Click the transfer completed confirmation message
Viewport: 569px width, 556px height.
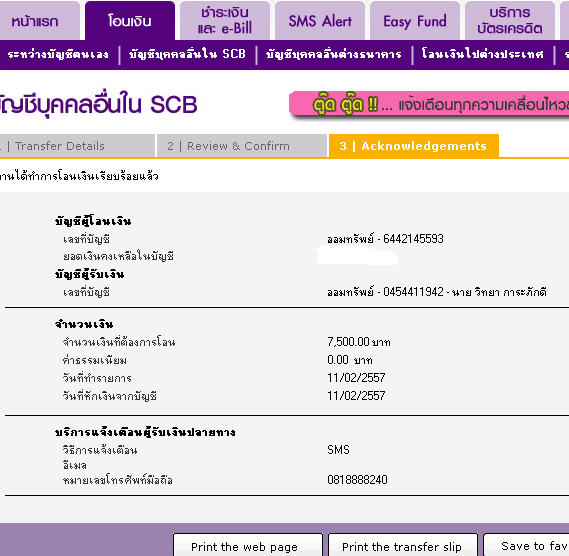[x=79, y=176]
